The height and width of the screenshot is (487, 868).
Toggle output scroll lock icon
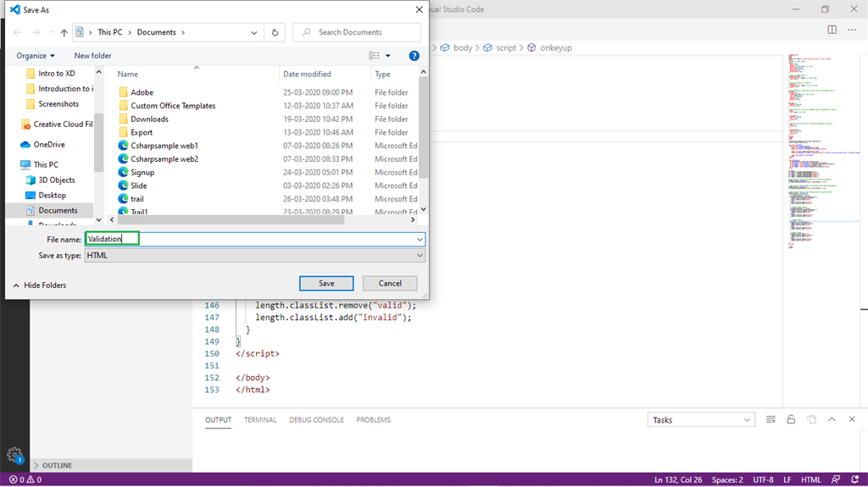tap(791, 419)
